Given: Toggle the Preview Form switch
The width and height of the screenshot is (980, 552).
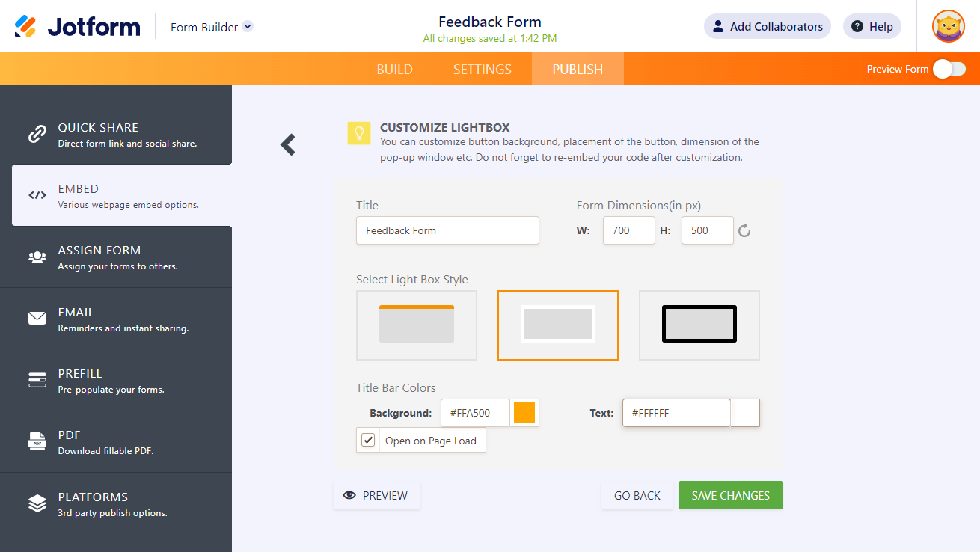Looking at the screenshot, I should click(949, 69).
